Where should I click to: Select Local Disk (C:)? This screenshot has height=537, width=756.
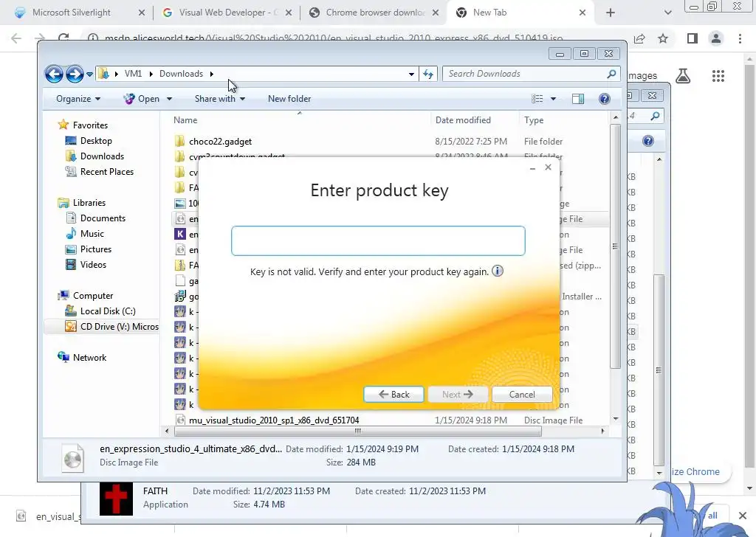(x=108, y=311)
